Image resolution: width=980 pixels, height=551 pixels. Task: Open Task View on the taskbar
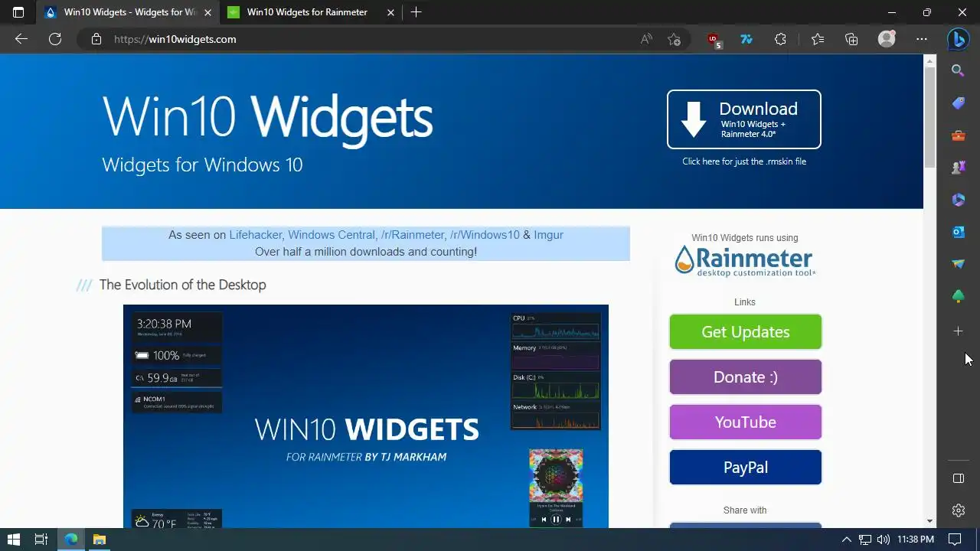[41, 540]
